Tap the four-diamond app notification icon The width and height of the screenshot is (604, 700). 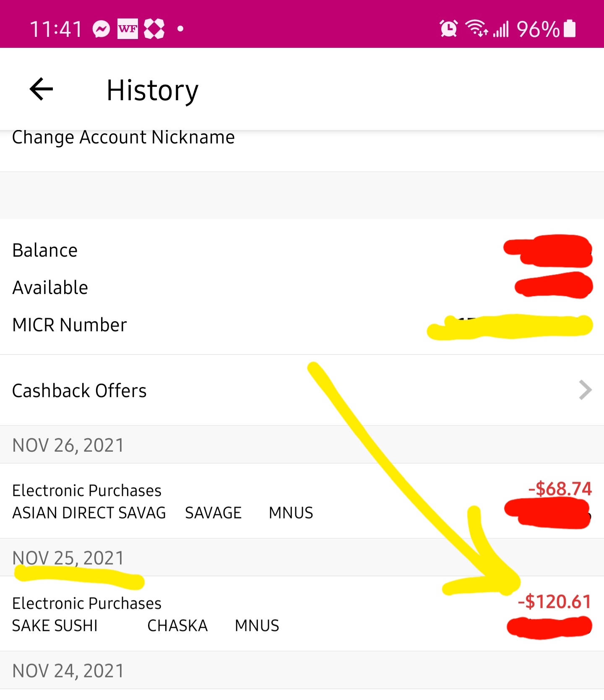[154, 29]
